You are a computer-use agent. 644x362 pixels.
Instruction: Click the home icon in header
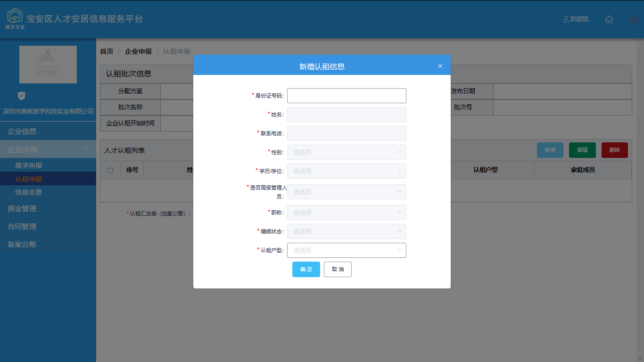coord(609,19)
